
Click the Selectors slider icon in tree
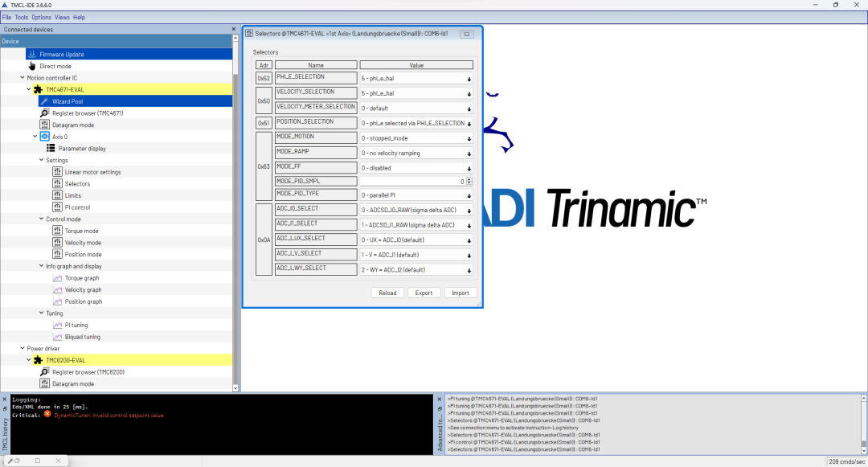pyautogui.click(x=58, y=184)
